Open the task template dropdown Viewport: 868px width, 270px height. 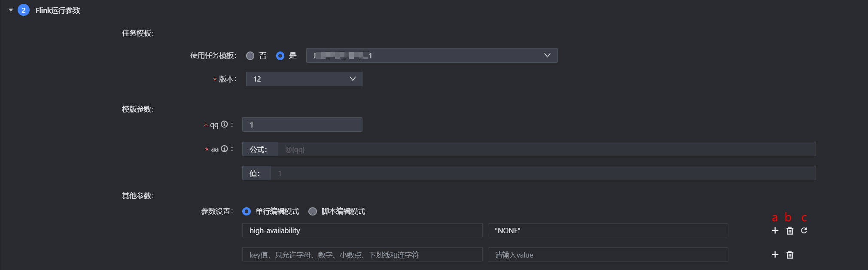(x=432, y=55)
